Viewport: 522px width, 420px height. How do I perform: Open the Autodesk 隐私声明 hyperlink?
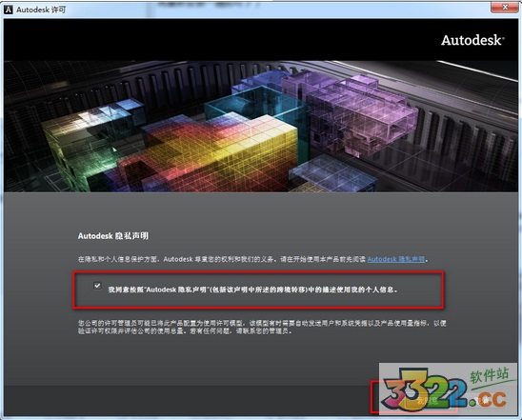pos(396,259)
